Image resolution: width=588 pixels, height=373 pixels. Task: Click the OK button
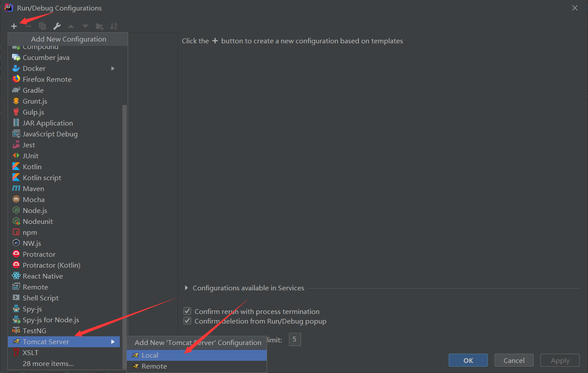pos(468,360)
